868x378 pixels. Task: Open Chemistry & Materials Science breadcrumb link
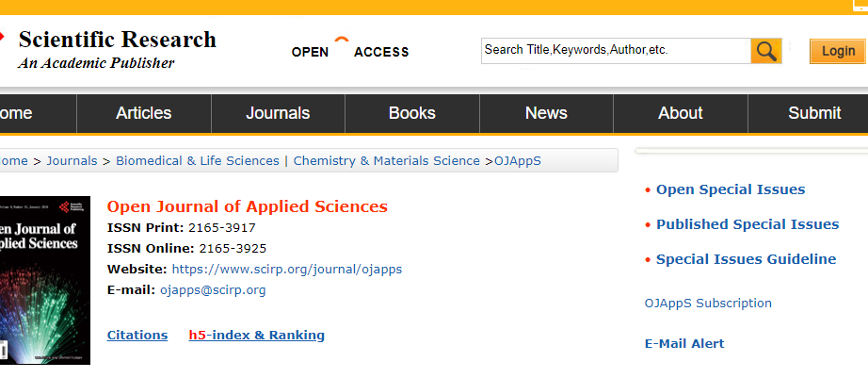click(x=386, y=161)
